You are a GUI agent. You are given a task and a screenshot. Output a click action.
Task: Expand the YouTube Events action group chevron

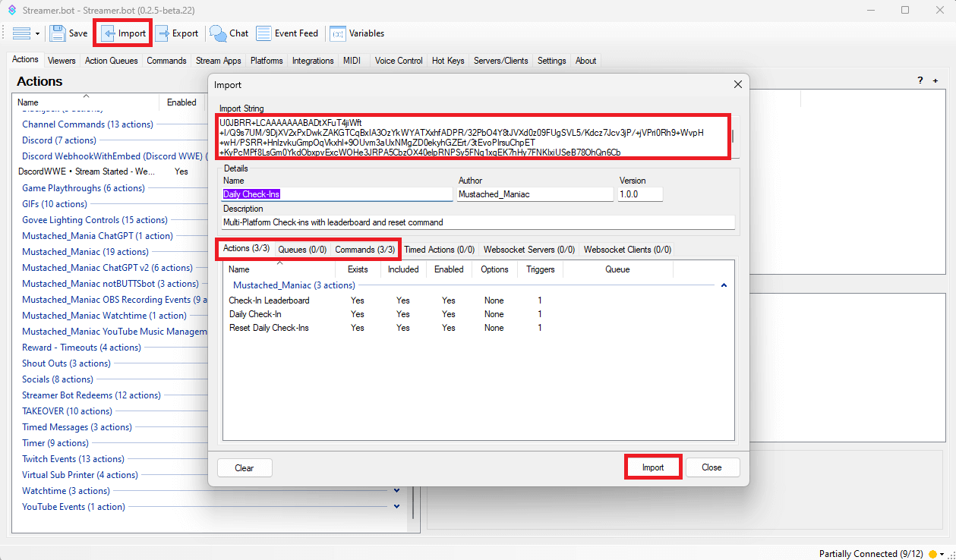396,507
